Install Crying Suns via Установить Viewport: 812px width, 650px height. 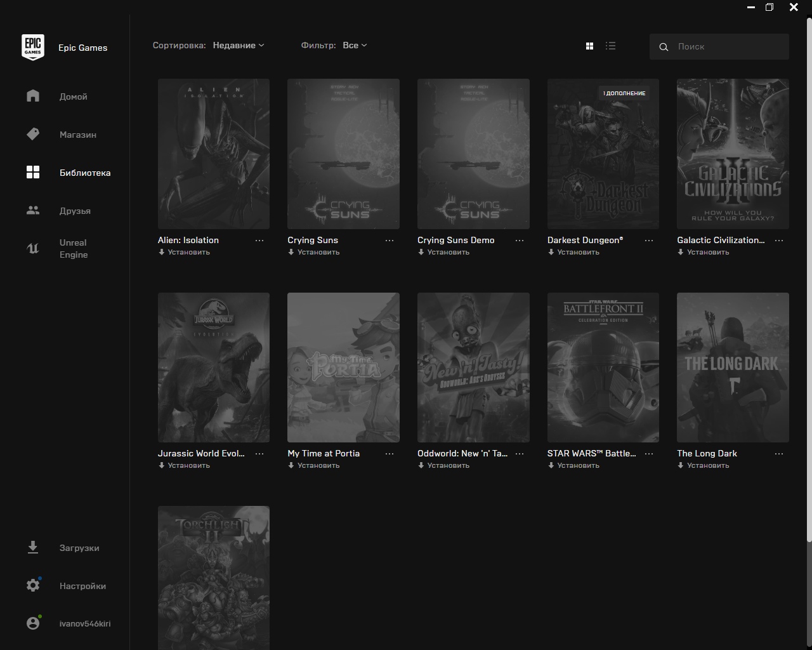(x=314, y=252)
